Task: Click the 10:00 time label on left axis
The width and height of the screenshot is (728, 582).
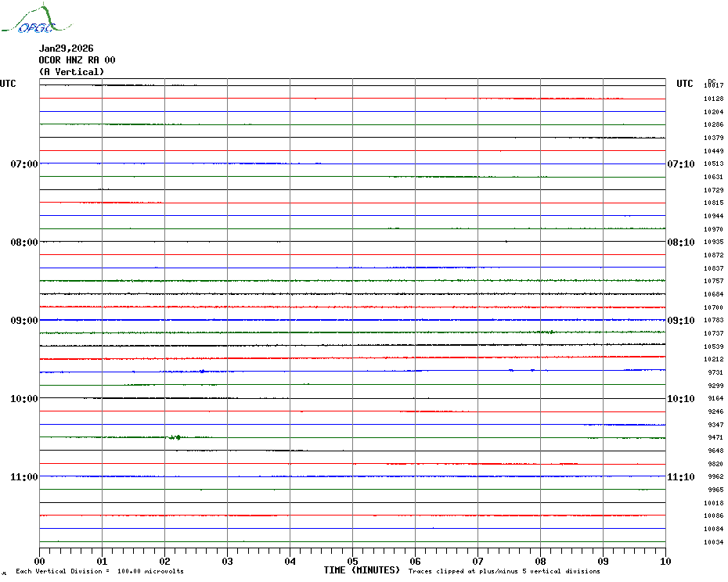Action: click(24, 399)
